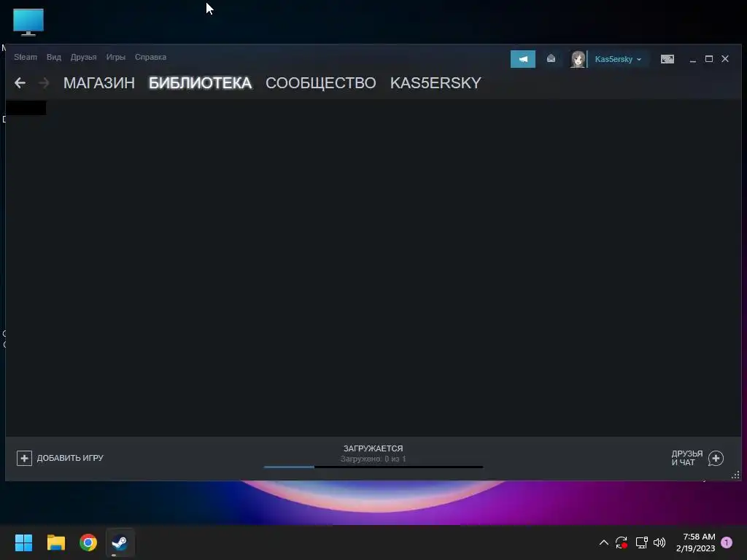Viewport: 747px width, 560px height.
Task: Go back with the back arrow
Action: (20, 83)
